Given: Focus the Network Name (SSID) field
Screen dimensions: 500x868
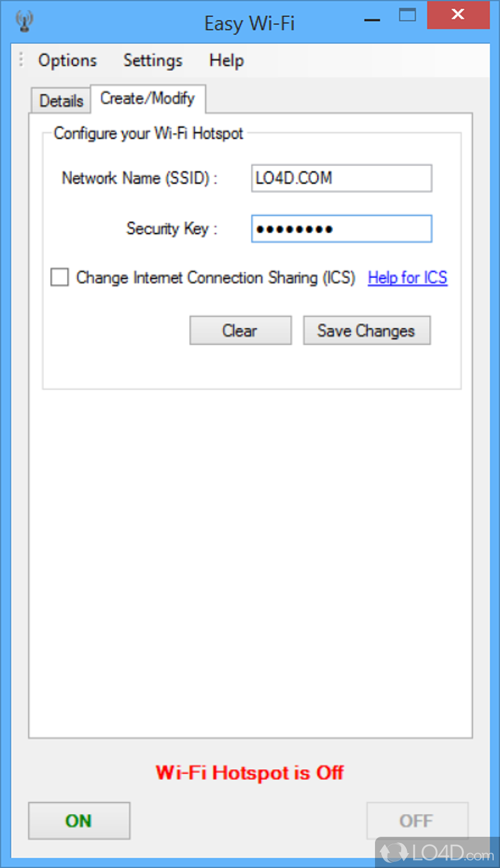Looking at the screenshot, I should point(341,179).
